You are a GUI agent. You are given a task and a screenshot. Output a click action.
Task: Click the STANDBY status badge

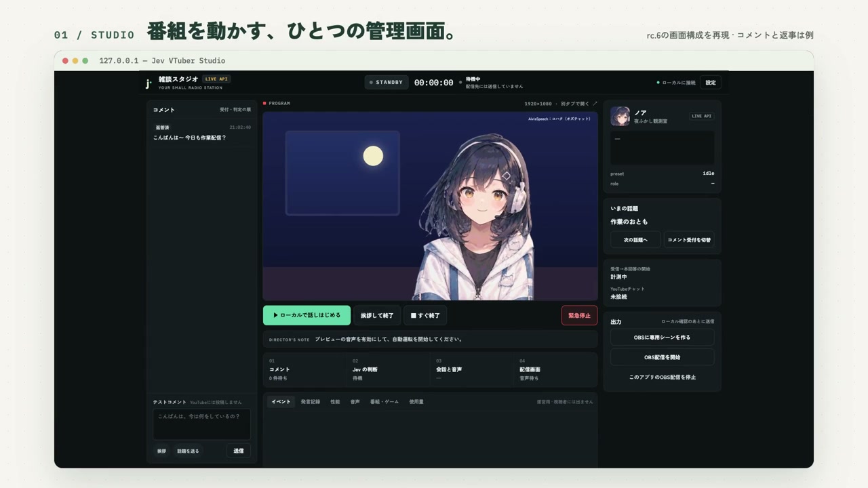click(387, 83)
